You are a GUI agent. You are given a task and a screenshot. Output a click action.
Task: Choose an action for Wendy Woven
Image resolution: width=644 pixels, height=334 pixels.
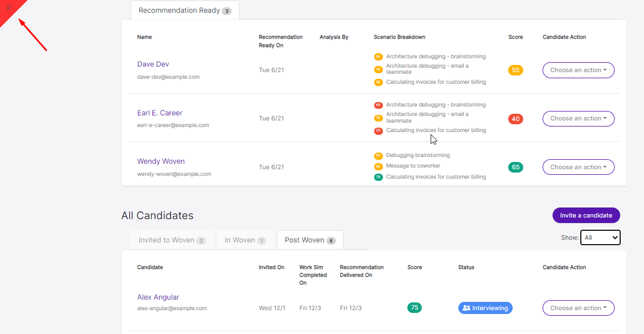(x=578, y=167)
